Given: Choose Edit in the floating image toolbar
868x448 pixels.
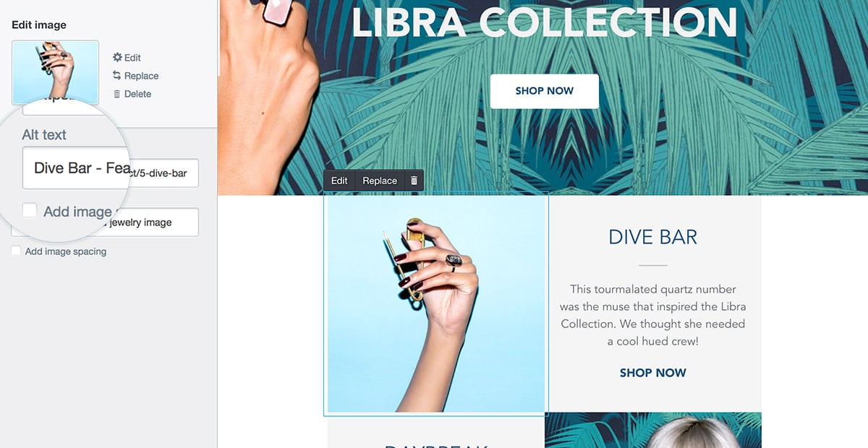Looking at the screenshot, I should coord(339,181).
